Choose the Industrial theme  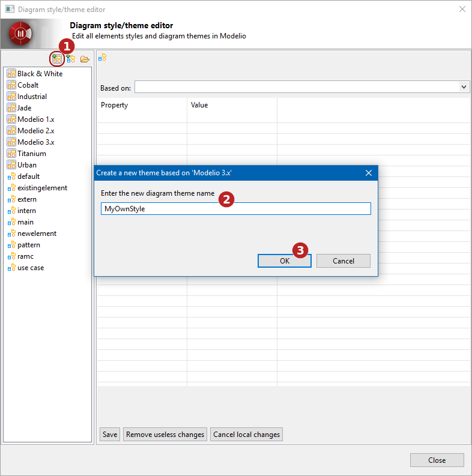tap(32, 97)
